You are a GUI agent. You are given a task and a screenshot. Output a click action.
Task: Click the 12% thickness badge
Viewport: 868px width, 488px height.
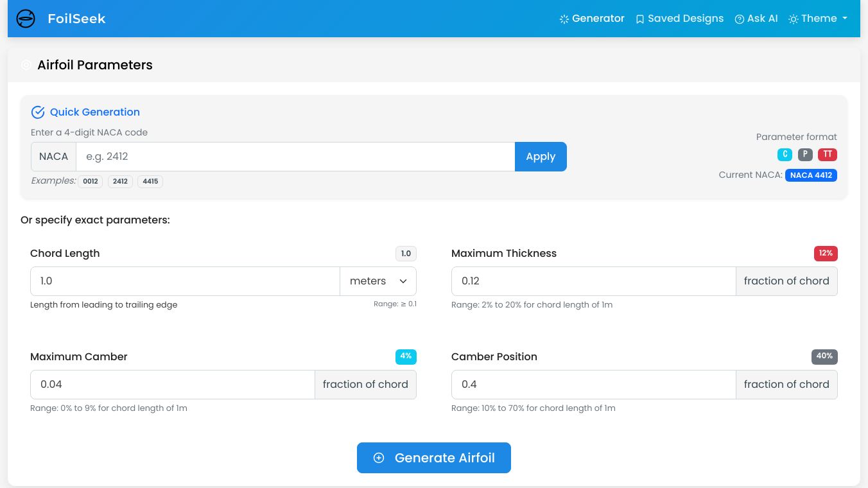coord(826,254)
